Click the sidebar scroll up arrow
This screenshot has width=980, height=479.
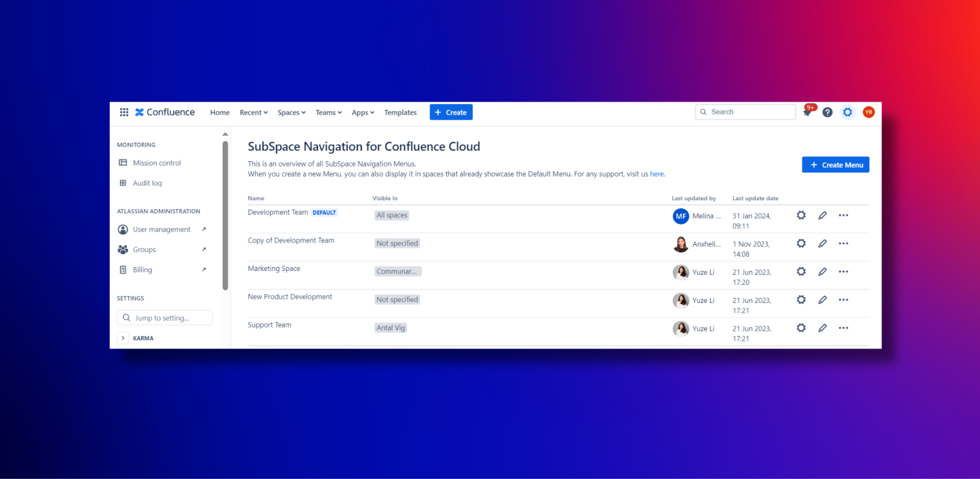pos(225,134)
